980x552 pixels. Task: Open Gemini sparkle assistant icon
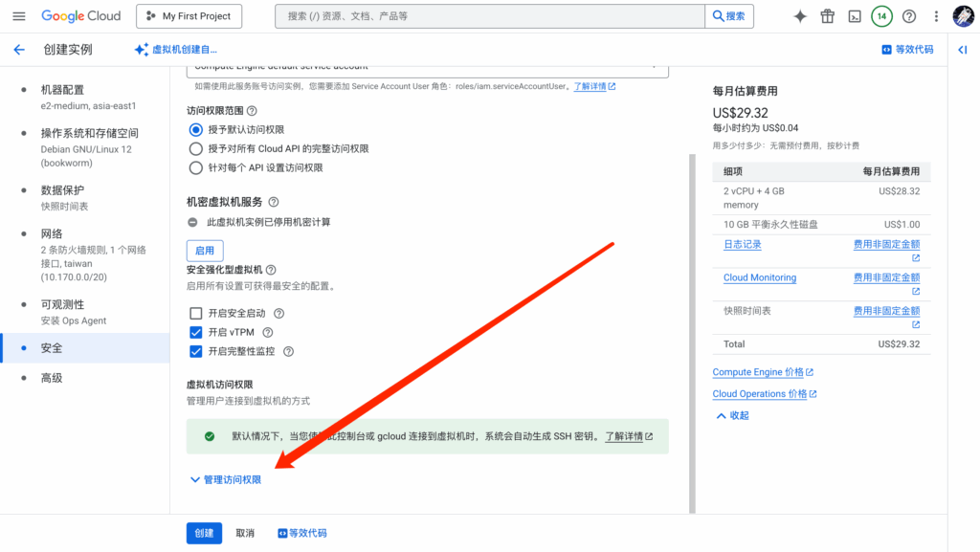(800, 16)
